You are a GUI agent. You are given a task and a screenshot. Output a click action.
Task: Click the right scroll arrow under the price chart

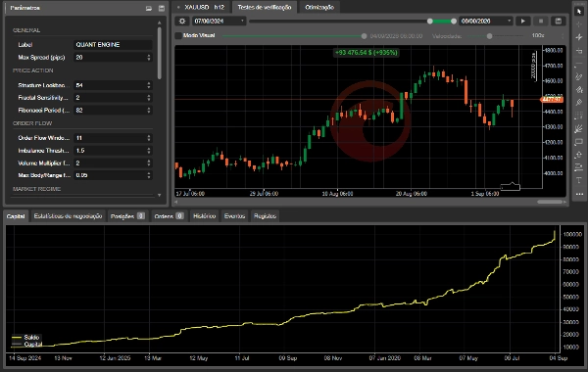[564, 202]
